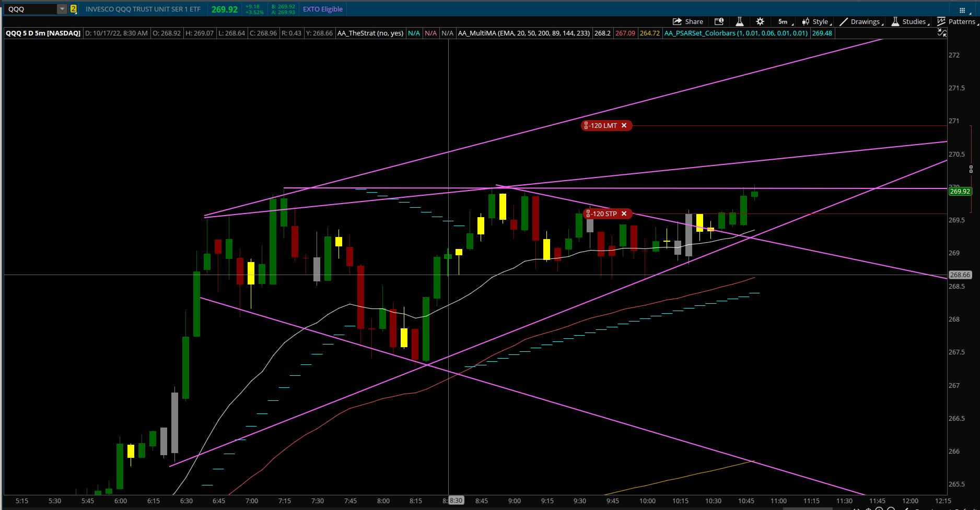Click the yellow linking number 2 badge
The image size is (980, 510).
click(x=74, y=9)
